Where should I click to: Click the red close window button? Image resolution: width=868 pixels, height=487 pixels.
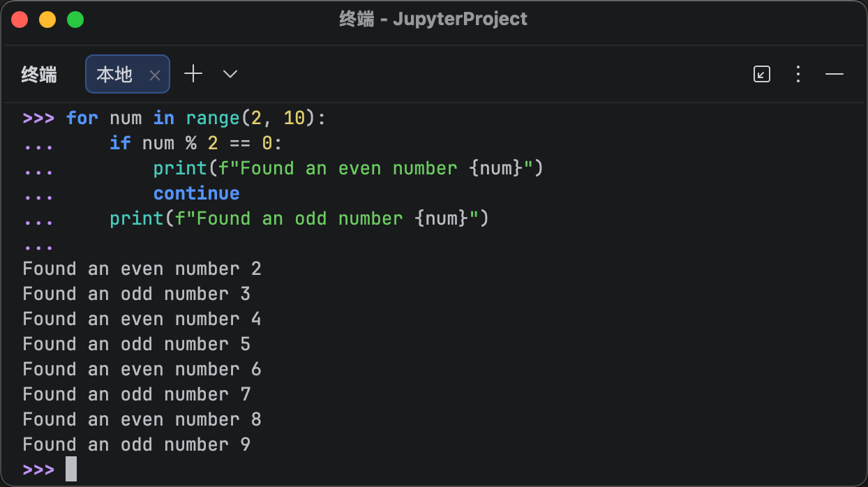click(x=20, y=20)
